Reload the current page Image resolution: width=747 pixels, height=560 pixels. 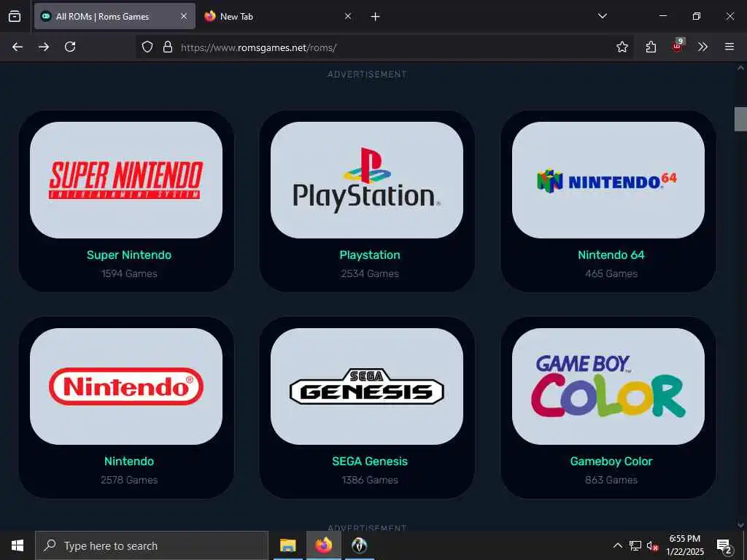point(70,47)
